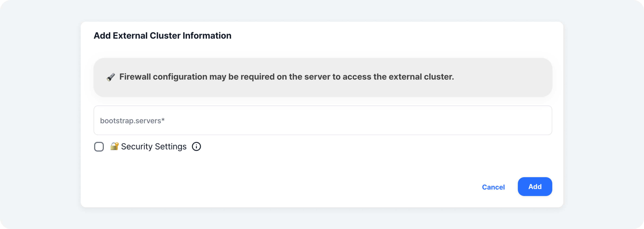Click the Security Settings label text
The height and width of the screenshot is (229, 644).
coord(154,146)
